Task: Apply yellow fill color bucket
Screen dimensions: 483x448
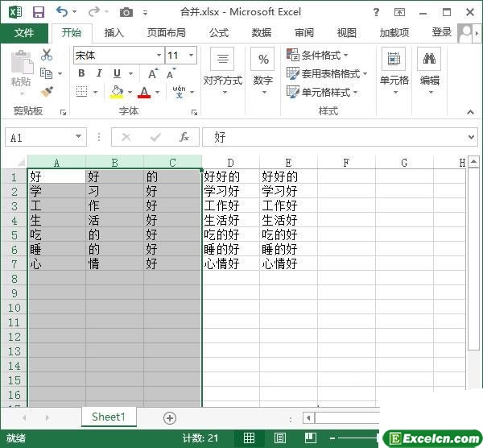Action: 117,92
